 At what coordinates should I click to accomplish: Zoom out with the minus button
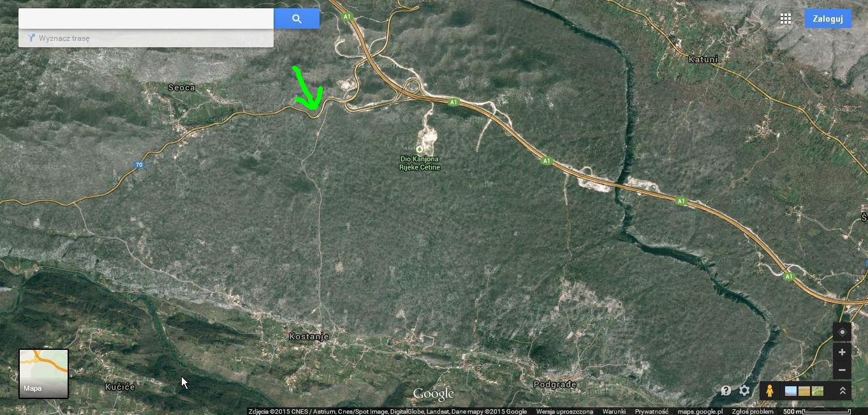click(842, 370)
